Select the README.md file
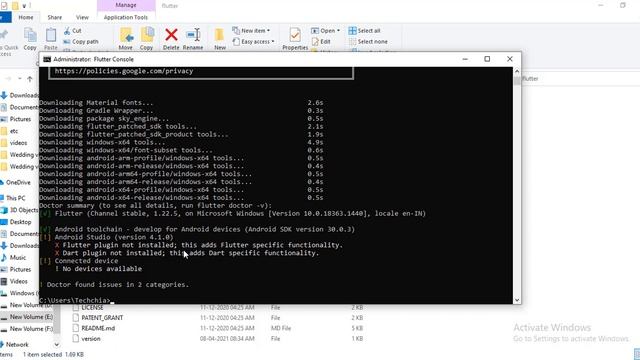Image resolution: width=640 pixels, height=360 pixels. tap(98, 328)
